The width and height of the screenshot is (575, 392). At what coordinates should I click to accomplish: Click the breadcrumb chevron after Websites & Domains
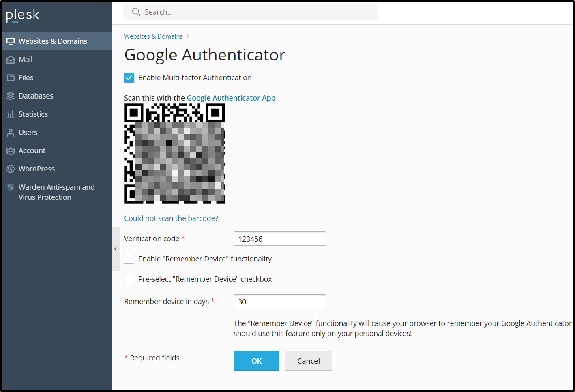click(188, 36)
